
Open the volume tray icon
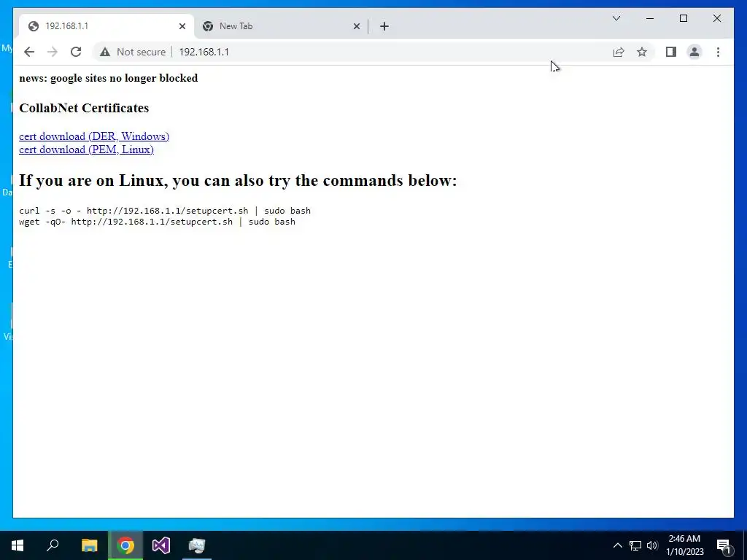(x=652, y=545)
